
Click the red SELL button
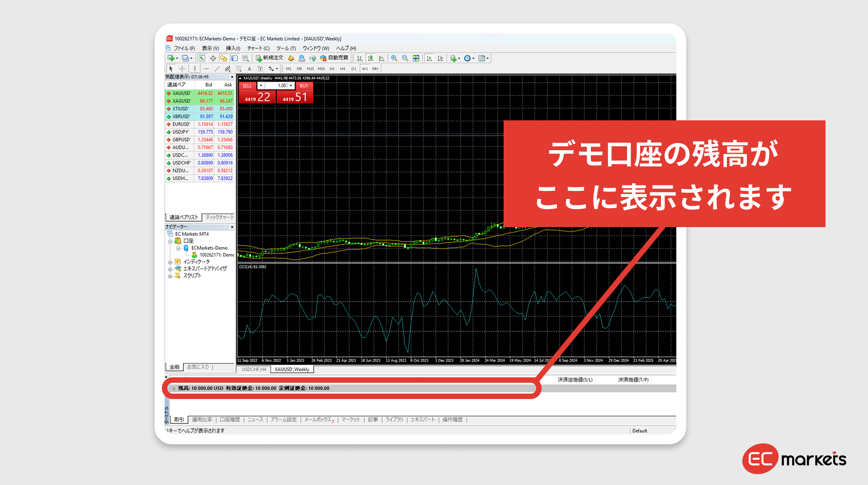click(x=247, y=86)
